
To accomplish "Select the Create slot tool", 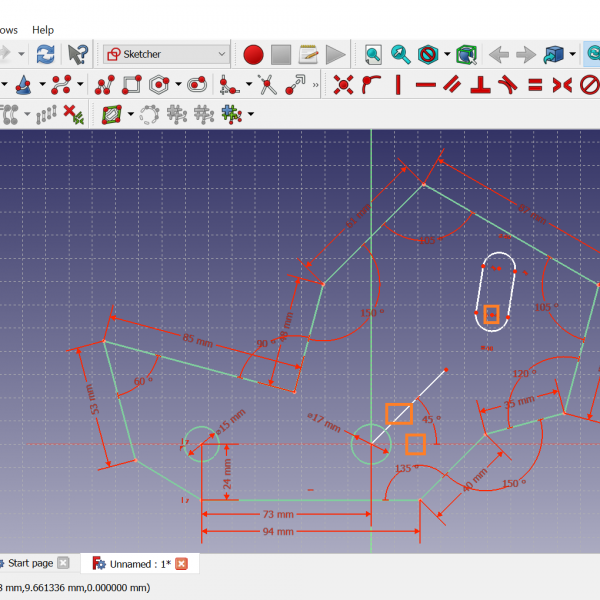I will point(198,85).
